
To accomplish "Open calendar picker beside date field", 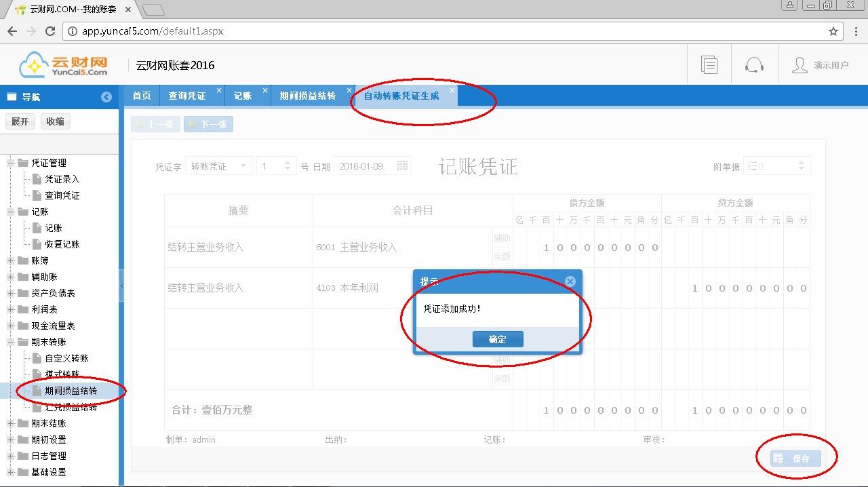I will coord(402,166).
